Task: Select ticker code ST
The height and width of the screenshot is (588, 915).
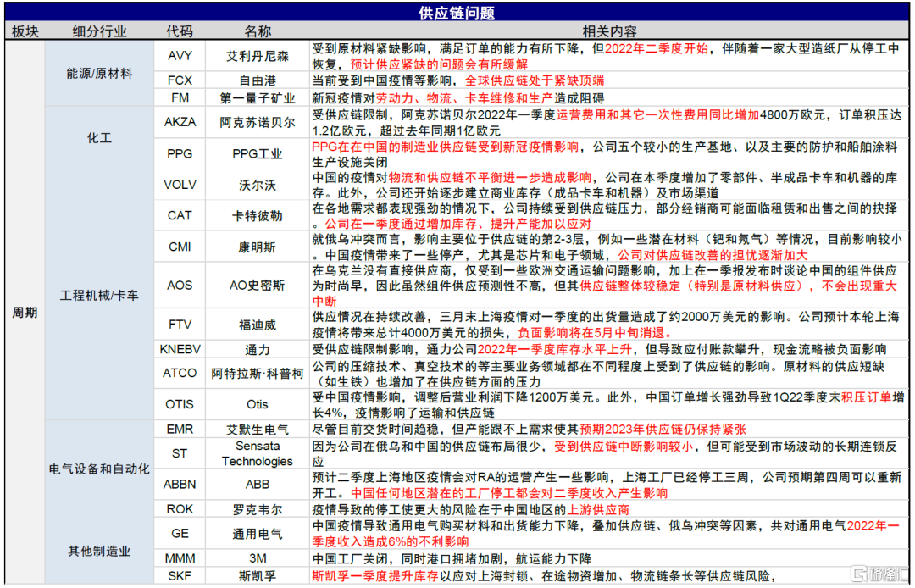Action: [x=180, y=453]
